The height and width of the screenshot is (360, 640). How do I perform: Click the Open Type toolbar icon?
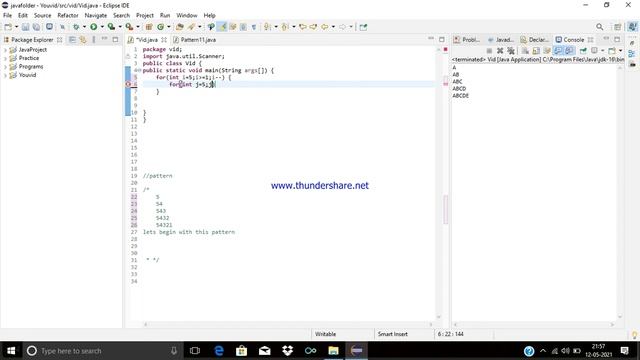(180, 27)
